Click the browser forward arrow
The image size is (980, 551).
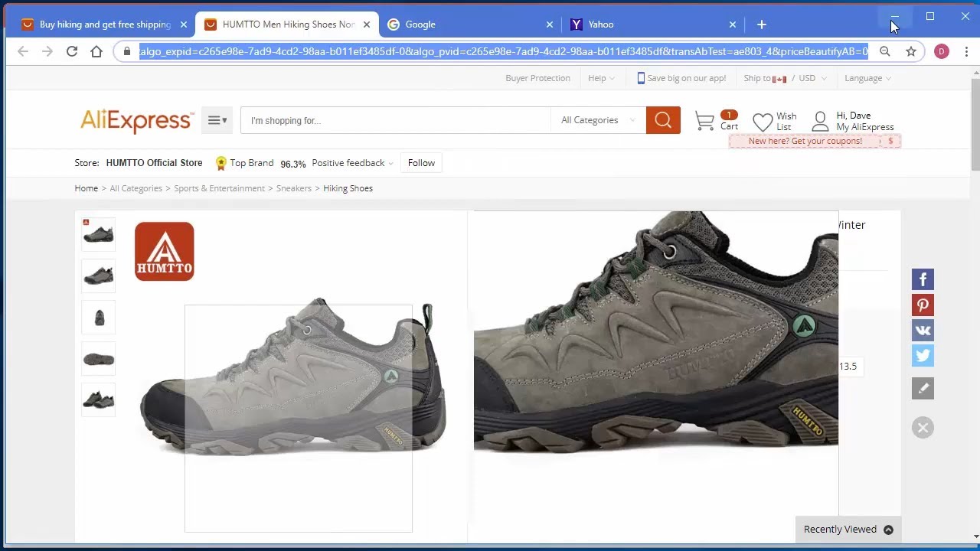[47, 51]
